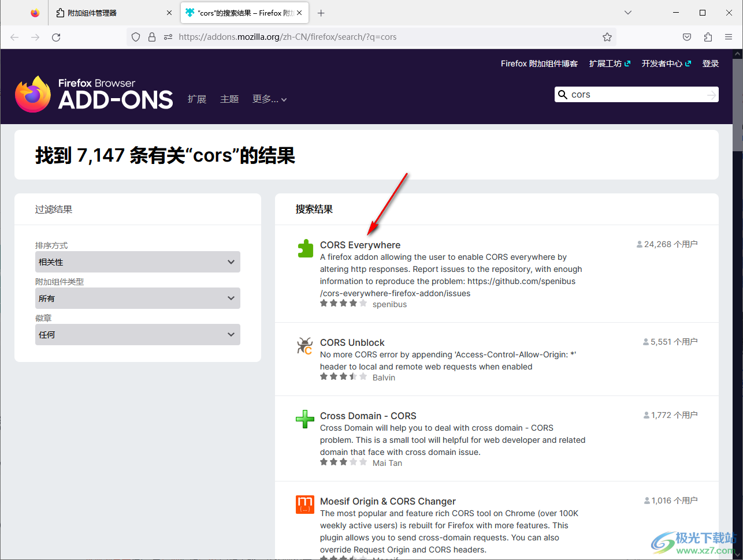
Task: Click the tracking protection shield icon
Action: [x=136, y=37]
